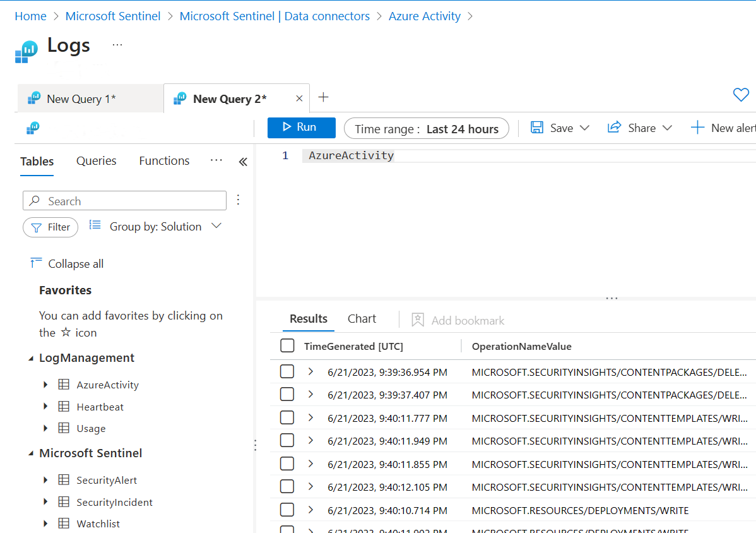Add a new query tab with plus icon
Viewport: 756px width, 533px height.
323,97
